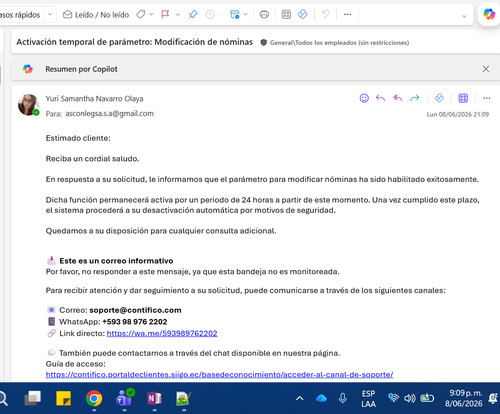
Task: Open the flag options dropdown arrow
Action: coord(178,14)
